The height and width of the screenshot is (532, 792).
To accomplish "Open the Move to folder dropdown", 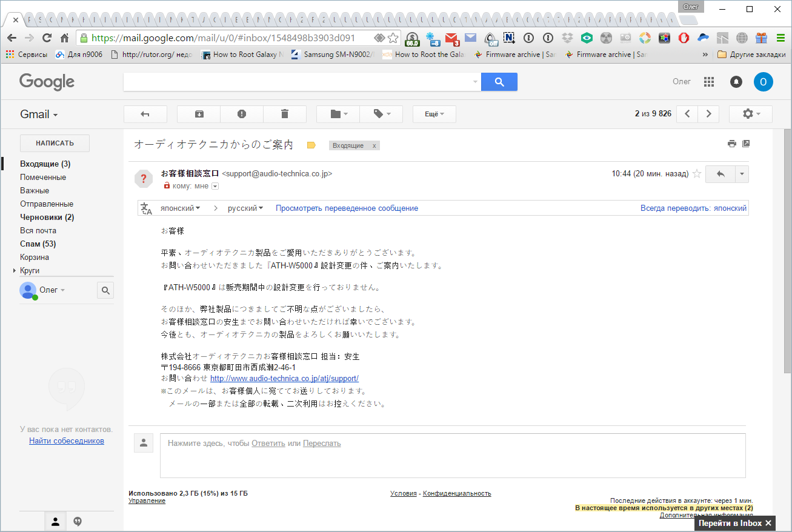I will click(x=338, y=114).
